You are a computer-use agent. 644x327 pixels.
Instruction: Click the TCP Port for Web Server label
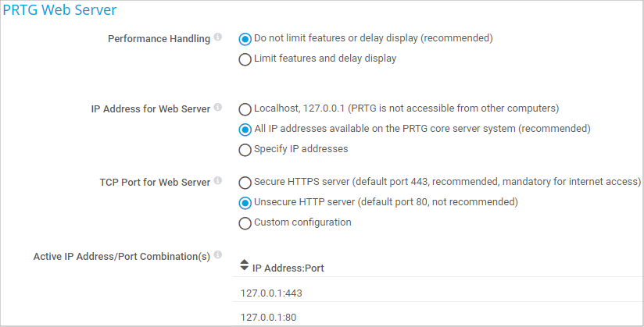coord(155,183)
